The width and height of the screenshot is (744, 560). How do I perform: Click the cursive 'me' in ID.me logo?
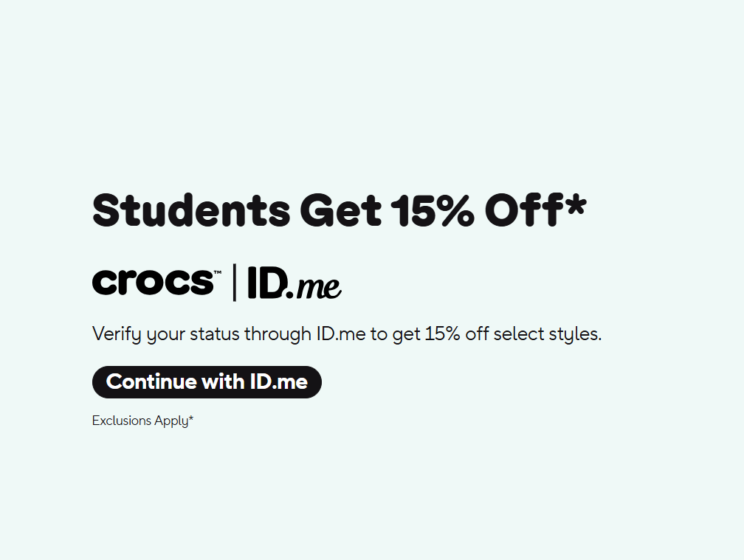coord(318,287)
